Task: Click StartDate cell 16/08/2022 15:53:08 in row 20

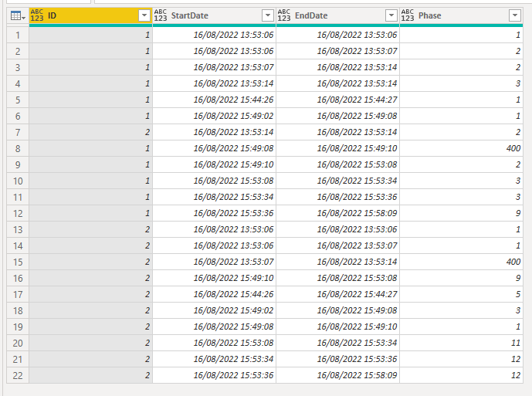Action: (x=215, y=343)
